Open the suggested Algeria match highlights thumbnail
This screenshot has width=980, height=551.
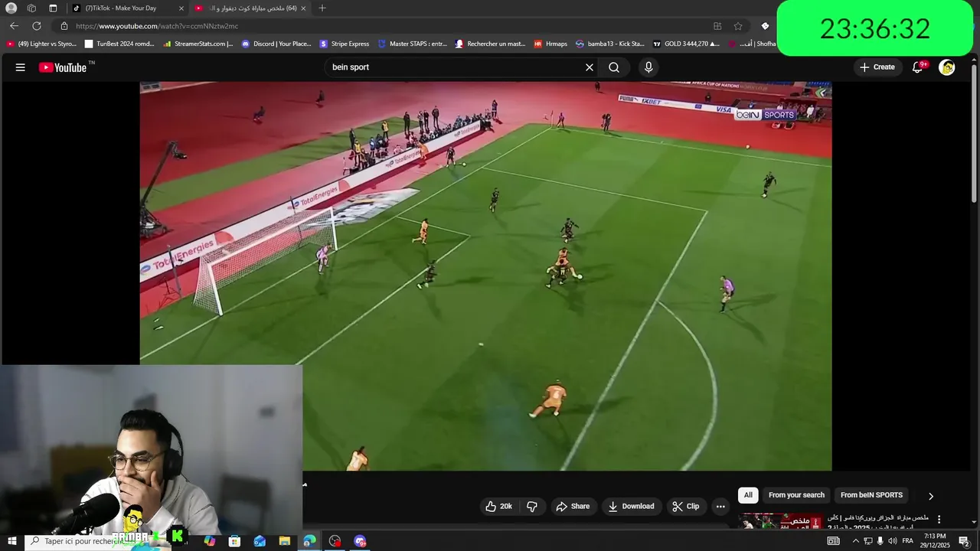(780, 521)
